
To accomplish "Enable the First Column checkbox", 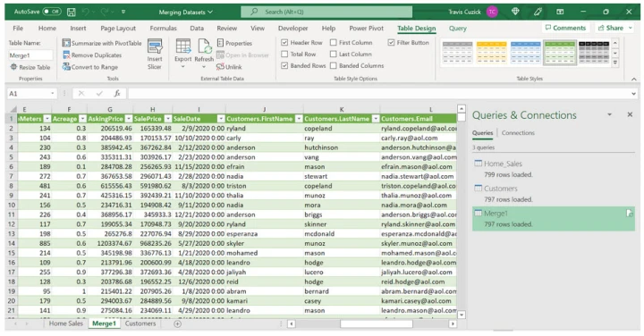I will pyautogui.click(x=333, y=42).
